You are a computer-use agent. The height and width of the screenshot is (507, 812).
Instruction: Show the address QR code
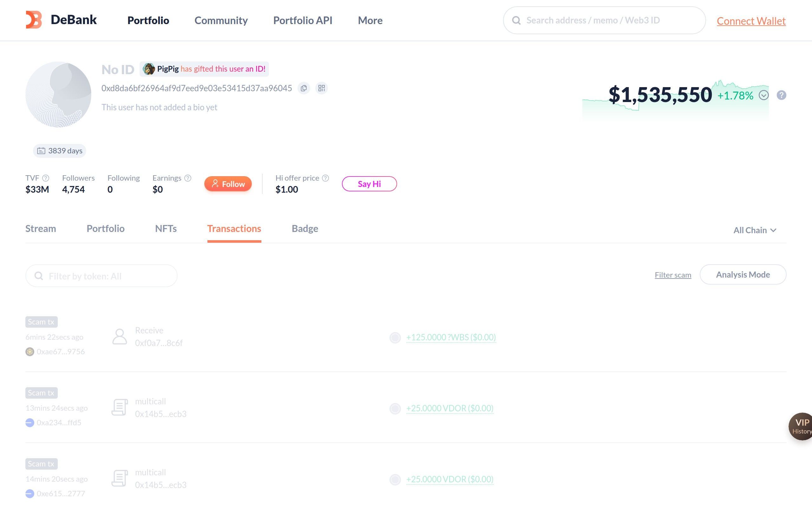[x=321, y=88]
